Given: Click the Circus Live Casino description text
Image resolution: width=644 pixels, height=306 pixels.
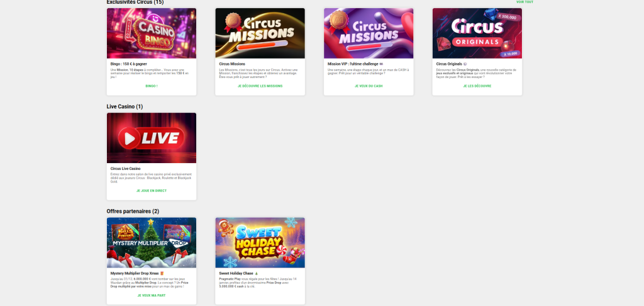Looking at the screenshot, I should [x=151, y=178].
